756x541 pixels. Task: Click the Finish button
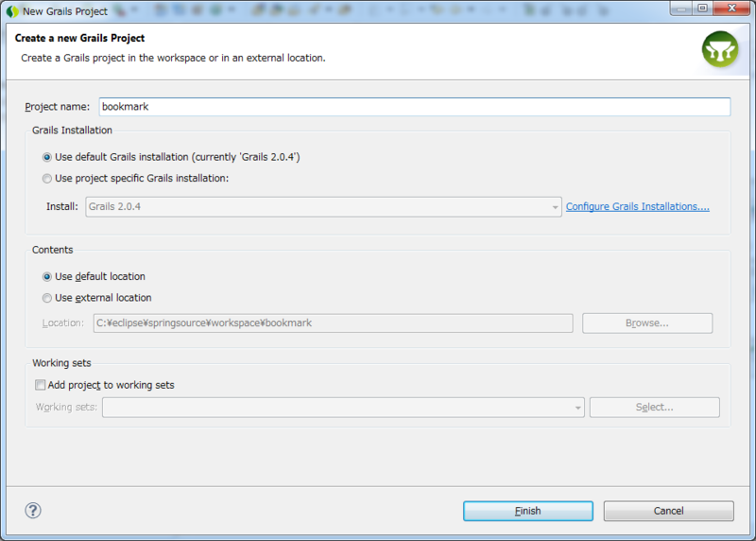coord(528,511)
